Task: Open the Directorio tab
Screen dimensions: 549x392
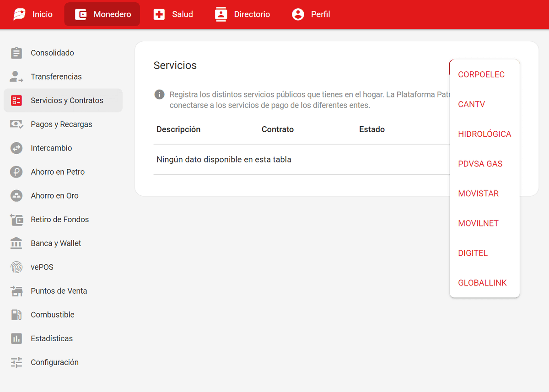Action: click(242, 14)
